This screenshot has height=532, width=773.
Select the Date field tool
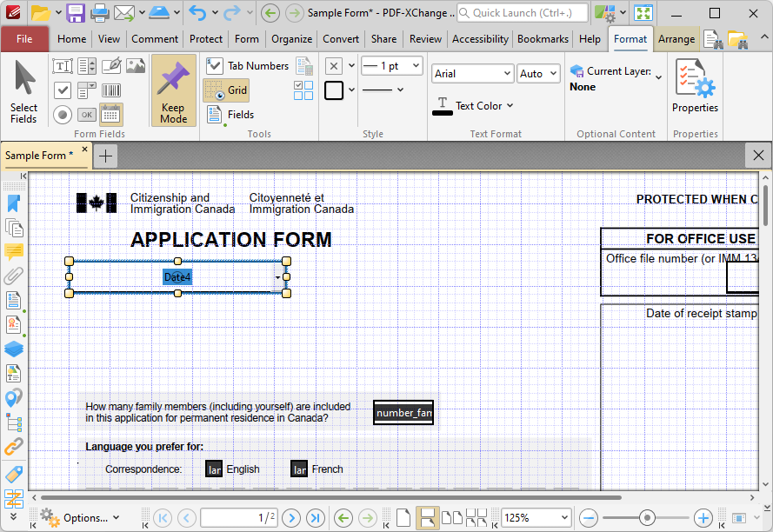coord(111,115)
